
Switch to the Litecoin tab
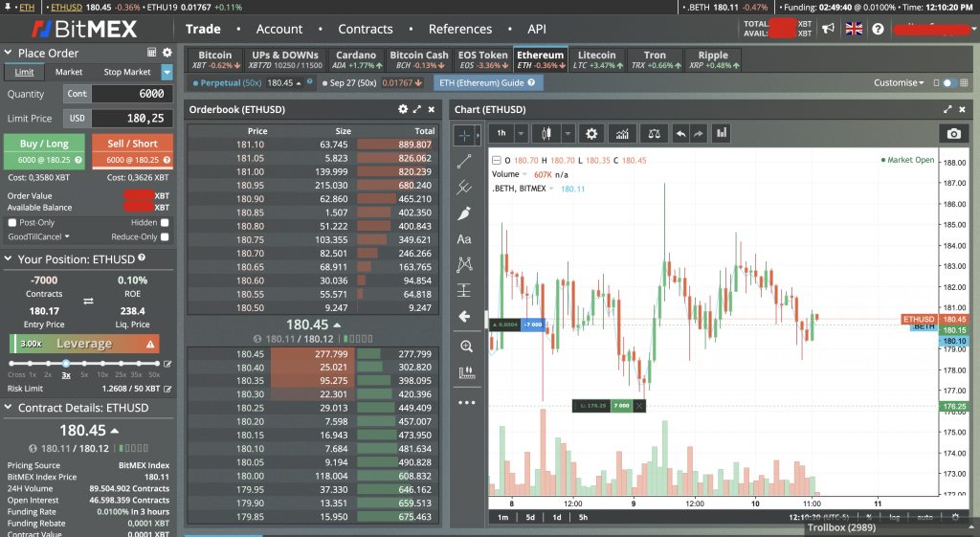[597, 60]
